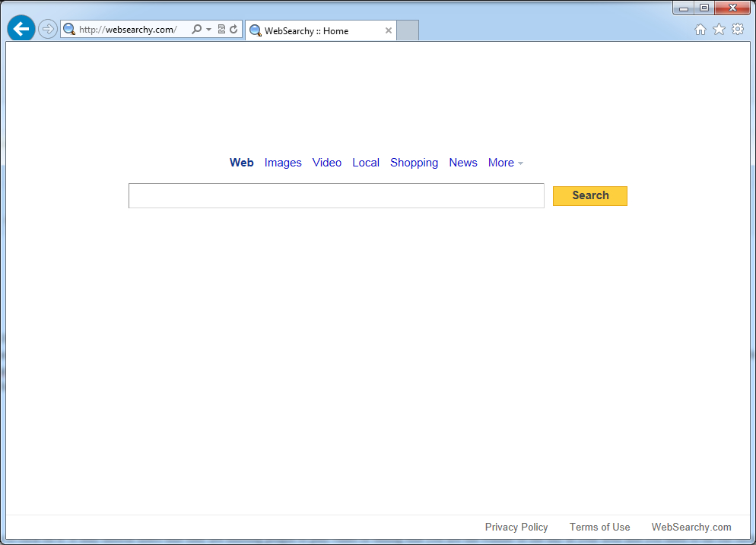Maximize the browser window
Image resolution: width=756 pixels, height=545 pixels.
(704, 8)
